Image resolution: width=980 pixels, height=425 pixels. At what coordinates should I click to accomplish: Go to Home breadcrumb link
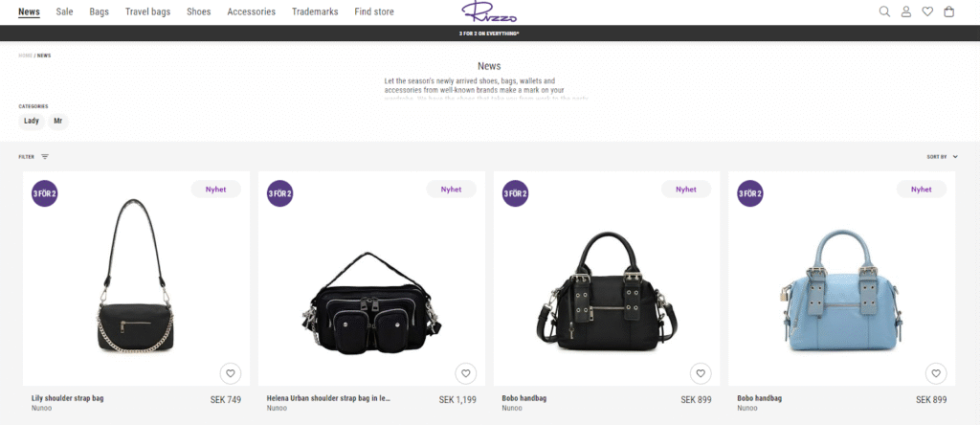(x=25, y=56)
